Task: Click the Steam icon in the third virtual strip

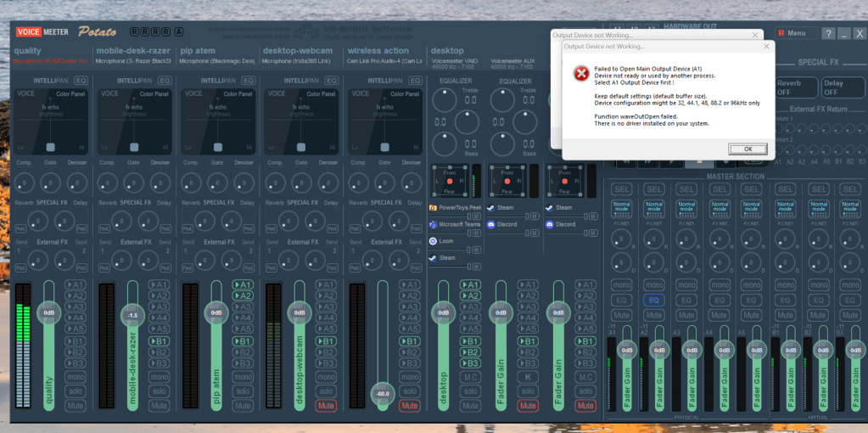Action: [549, 208]
